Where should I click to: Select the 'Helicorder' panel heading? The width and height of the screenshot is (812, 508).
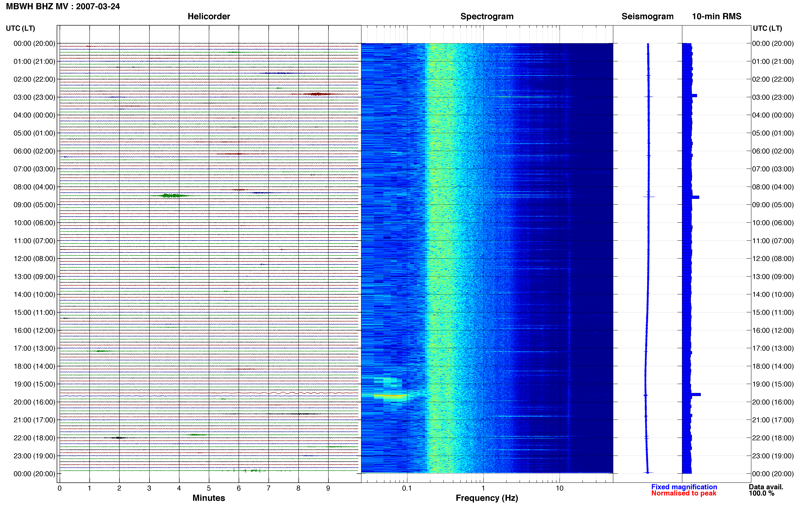(x=209, y=16)
